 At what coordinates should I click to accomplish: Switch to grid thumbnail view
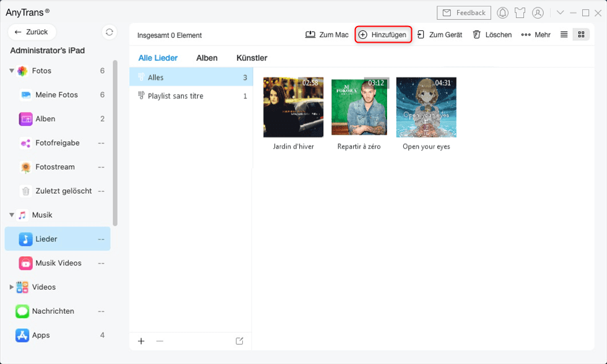click(581, 35)
